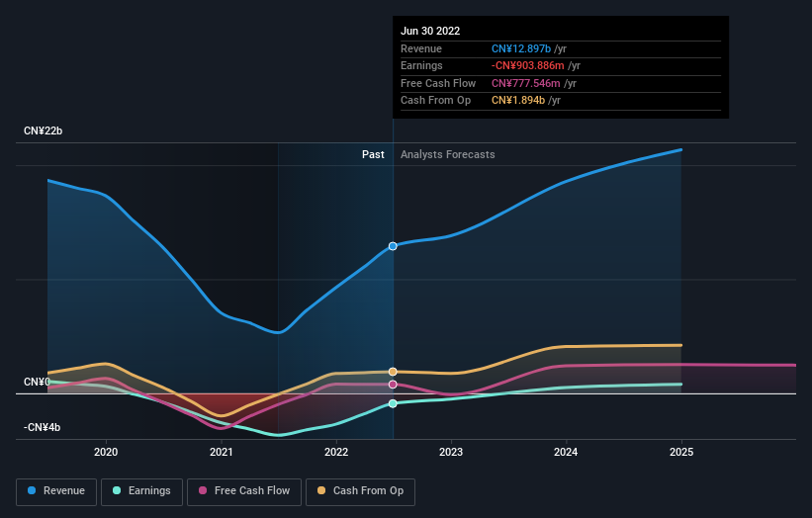Viewport: 812px width, 518px height.
Task: Click the 2022 x-axis label
Action: [x=336, y=453]
